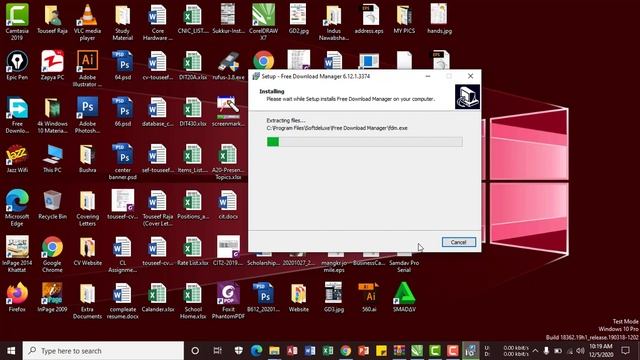Image resolution: width=640 pixels, height=360 pixels.
Task: Select the Calander.xlsx spreadsheet
Action: click(158, 297)
